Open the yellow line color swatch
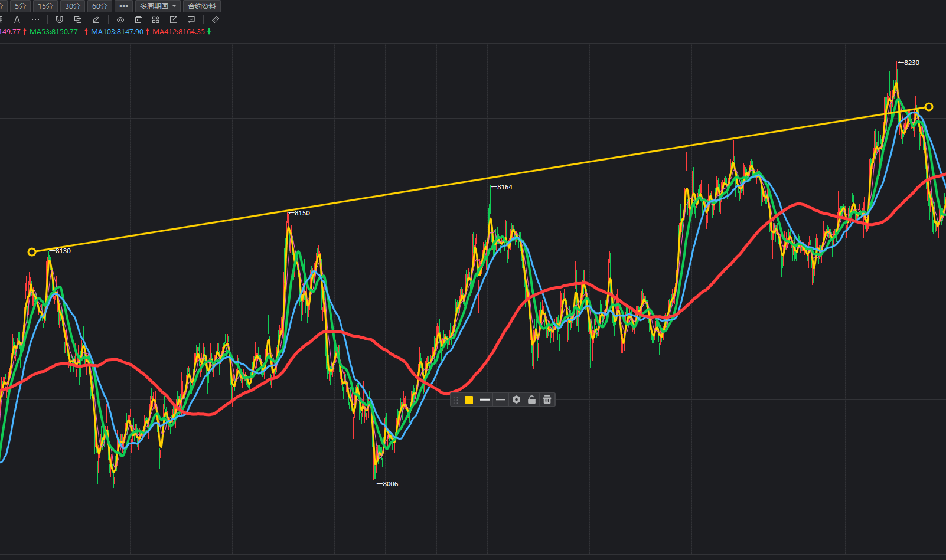Screen dimensions: 946x560 pyautogui.click(x=469, y=400)
